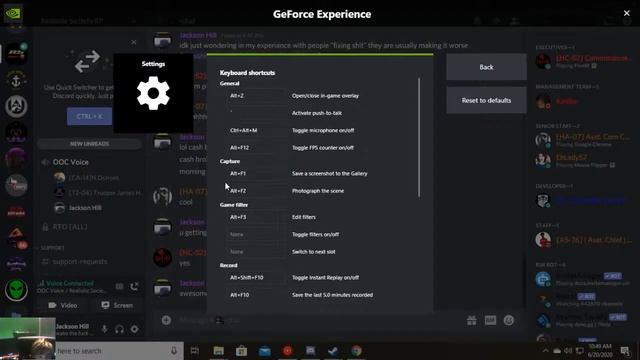Screen dimensions: 640x360
Task: Open Task View from the taskbar
Action: click(x=195, y=351)
